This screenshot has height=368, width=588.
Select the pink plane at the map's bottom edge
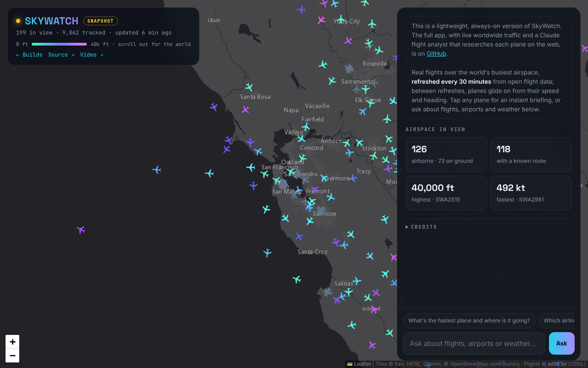pyautogui.click(x=372, y=345)
